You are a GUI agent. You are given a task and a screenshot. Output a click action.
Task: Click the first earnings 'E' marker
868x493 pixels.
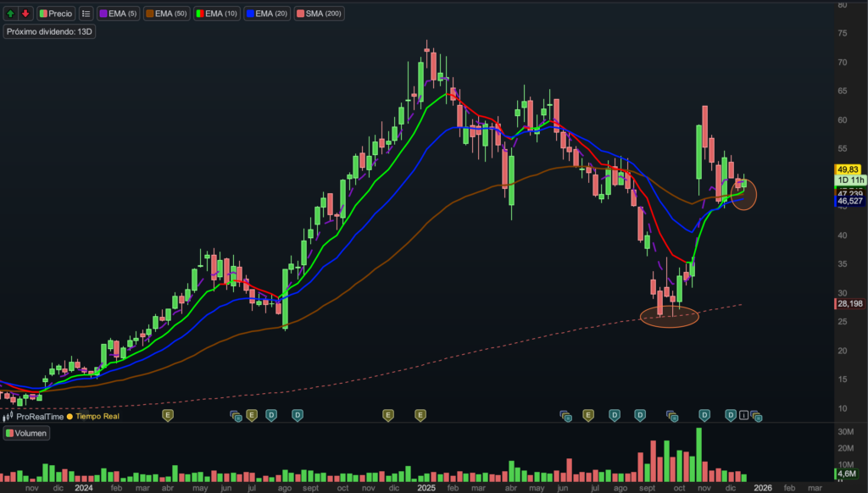[167, 415]
